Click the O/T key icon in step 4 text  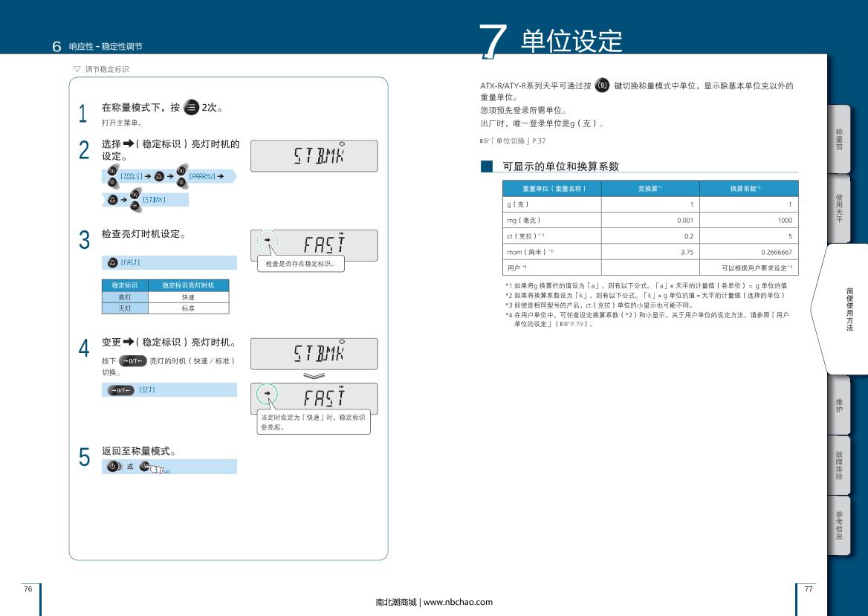click(133, 361)
